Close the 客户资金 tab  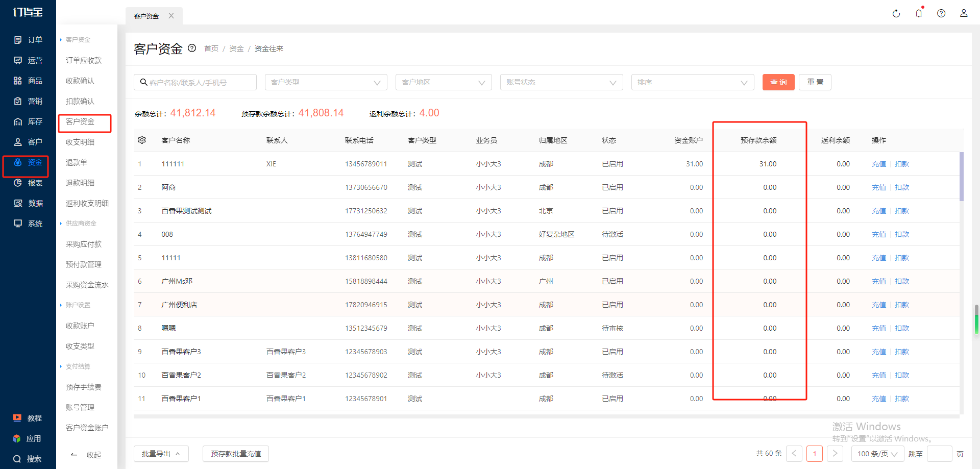click(171, 16)
